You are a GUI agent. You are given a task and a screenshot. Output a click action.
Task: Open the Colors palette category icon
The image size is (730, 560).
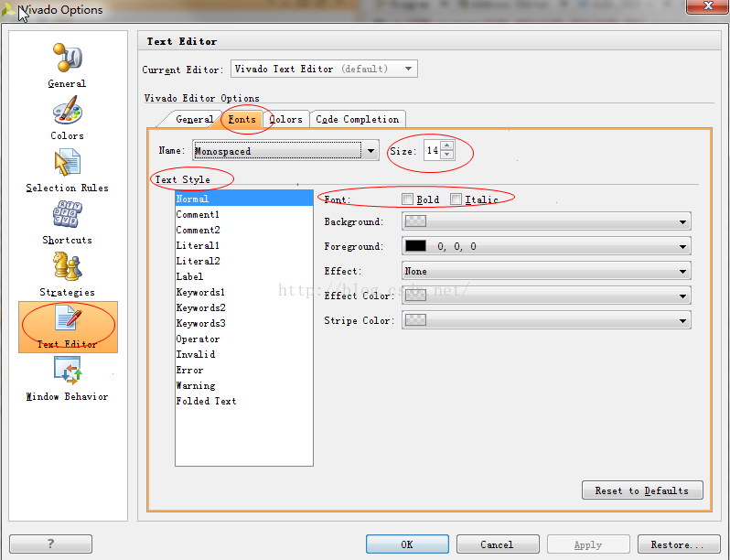click(67, 111)
